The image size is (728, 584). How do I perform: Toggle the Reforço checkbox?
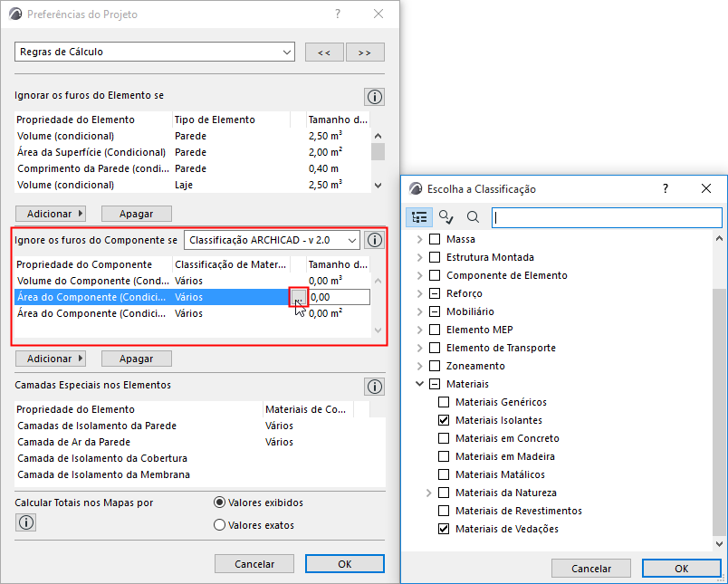(x=435, y=293)
